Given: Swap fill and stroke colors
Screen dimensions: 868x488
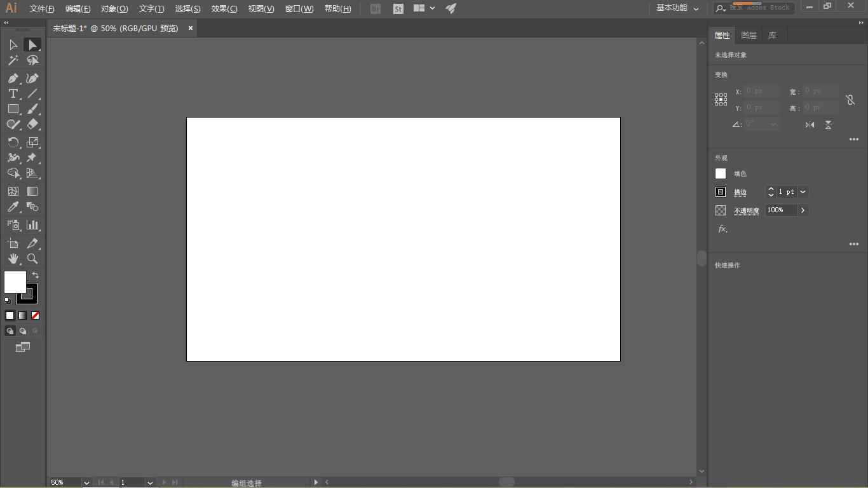Looking at the screenshot, I should click(36, 275).
